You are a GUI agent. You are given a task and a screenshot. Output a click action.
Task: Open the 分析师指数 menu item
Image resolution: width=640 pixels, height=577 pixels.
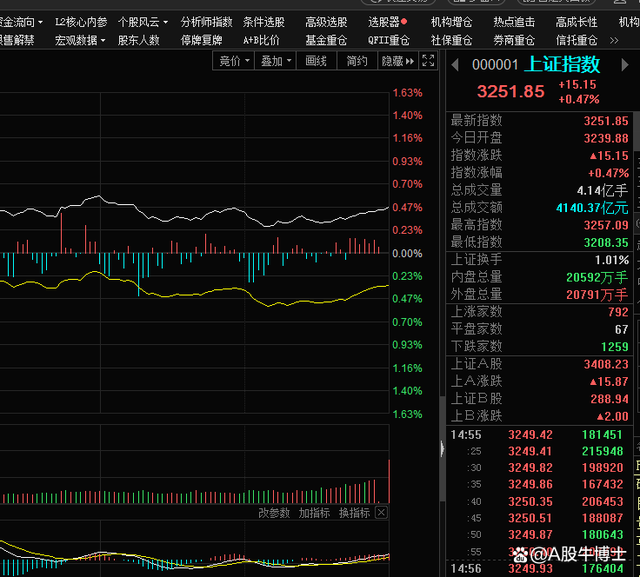(206, 21)
